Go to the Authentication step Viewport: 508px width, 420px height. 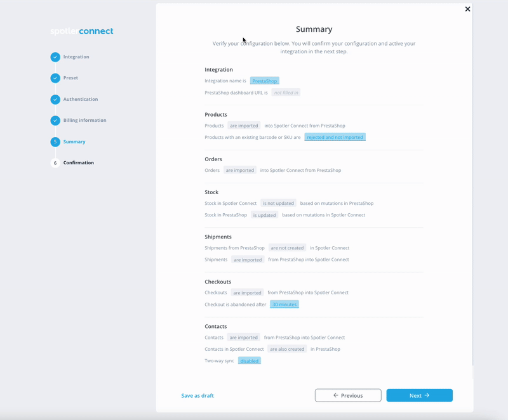81,99
